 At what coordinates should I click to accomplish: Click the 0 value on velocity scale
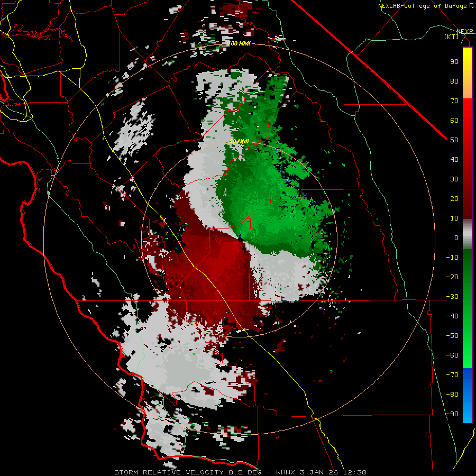[456, 237]
